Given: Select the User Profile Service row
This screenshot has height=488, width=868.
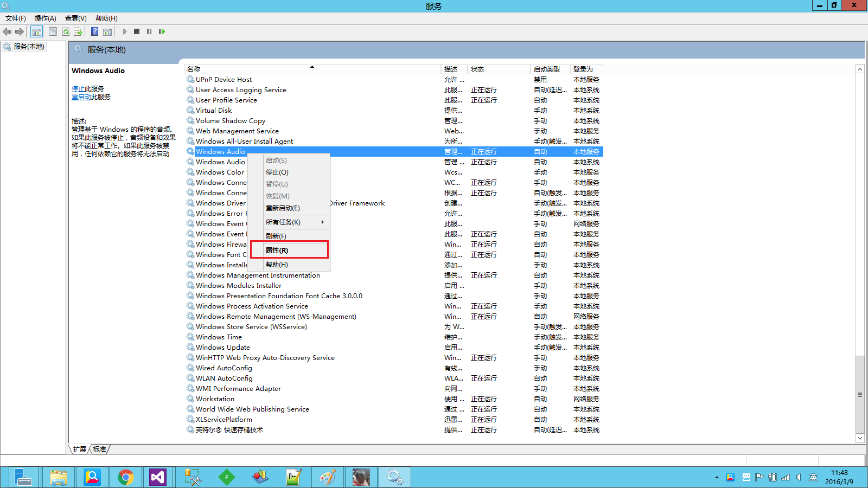Looking at the screenshot, I should 394,100.
